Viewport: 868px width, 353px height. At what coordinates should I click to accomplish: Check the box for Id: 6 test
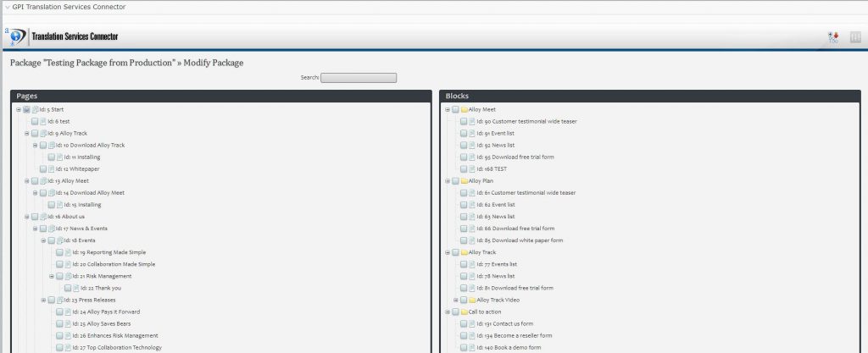tap(35, 121)
